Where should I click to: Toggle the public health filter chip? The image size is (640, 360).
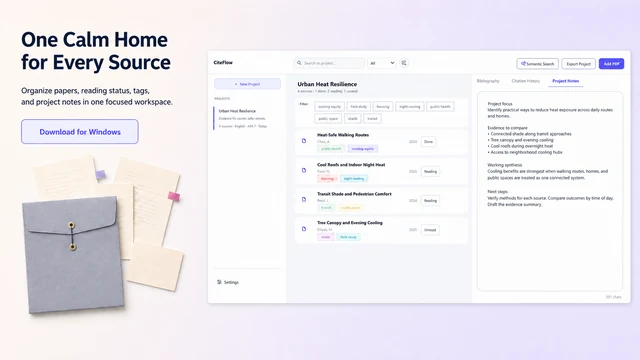(x=440, y=107)
